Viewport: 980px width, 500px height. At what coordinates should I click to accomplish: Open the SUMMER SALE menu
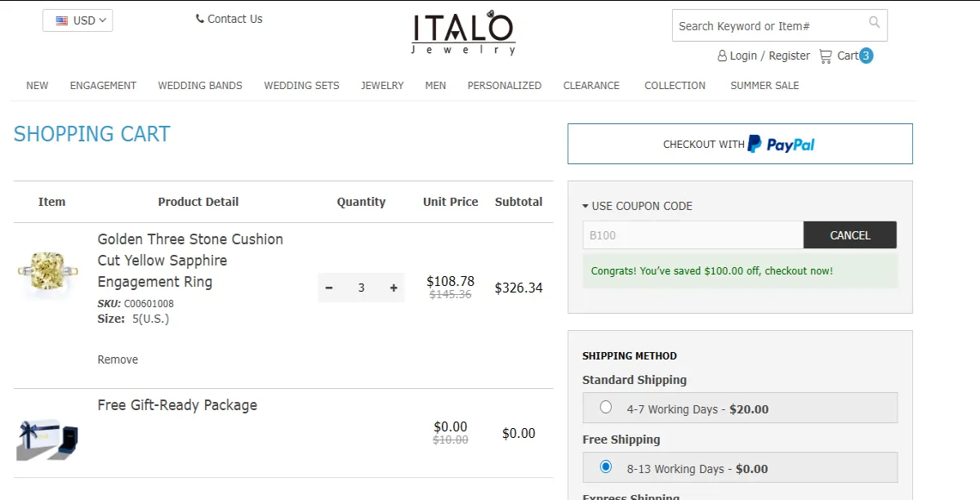point(764,85)
